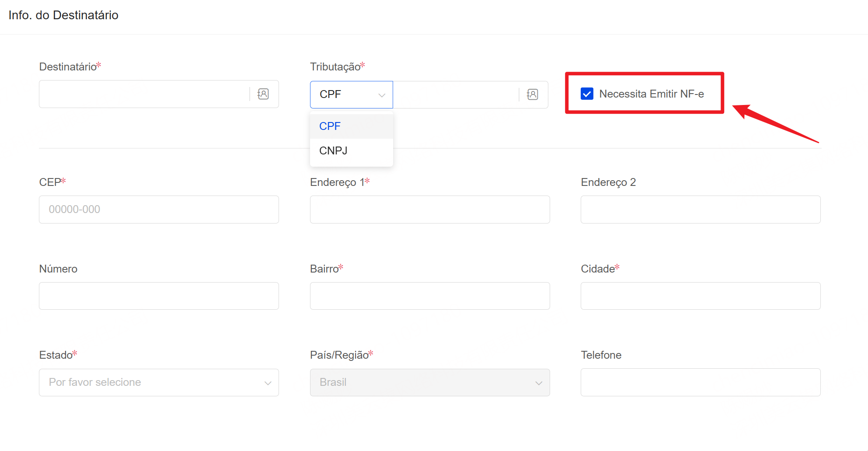Viewport: 868px width, 451px height.
Task: Click the Necessita Emitir NF-e label text
Action: coord(651,94)
